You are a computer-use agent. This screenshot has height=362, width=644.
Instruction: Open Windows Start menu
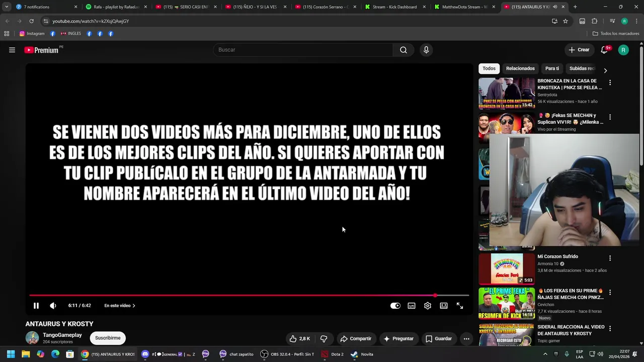(11, 354)
